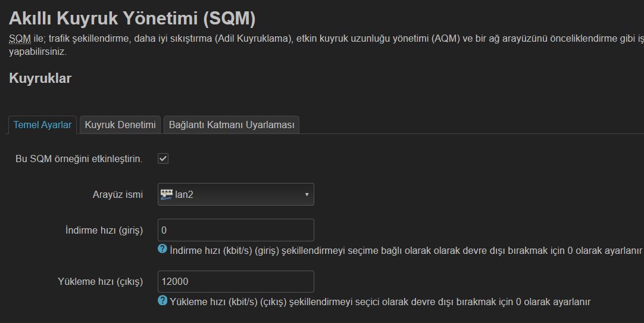Go to Bağlantı Katmanı Uyarlaması tab
The image size is (644, 323).
click(x=232, y=125)
